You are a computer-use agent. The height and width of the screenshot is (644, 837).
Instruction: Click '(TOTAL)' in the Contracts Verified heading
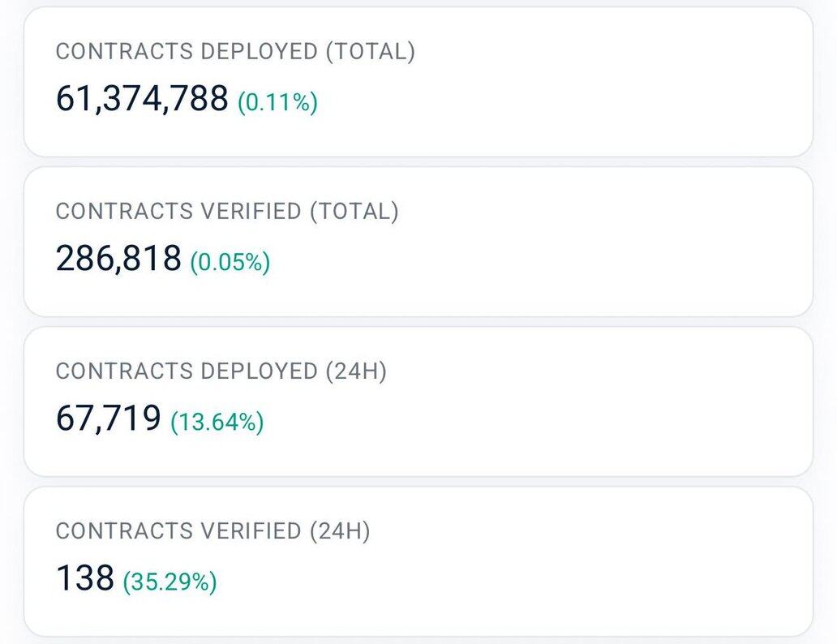354,212
